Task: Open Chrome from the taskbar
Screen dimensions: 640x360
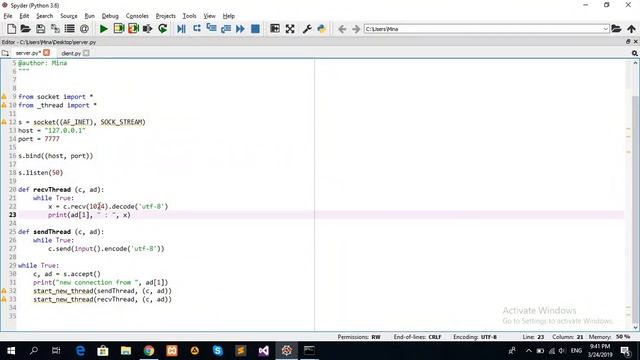Action: (x=149, y=351)
